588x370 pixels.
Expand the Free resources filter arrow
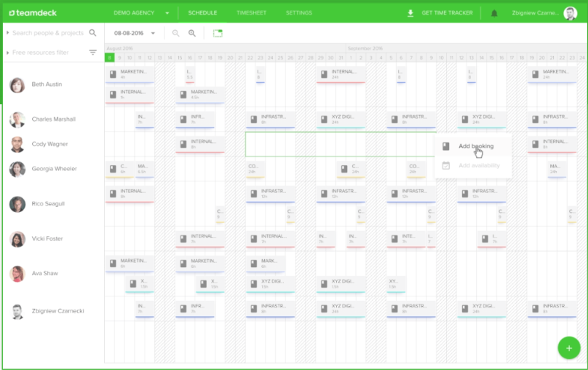[x=7, y=52]
